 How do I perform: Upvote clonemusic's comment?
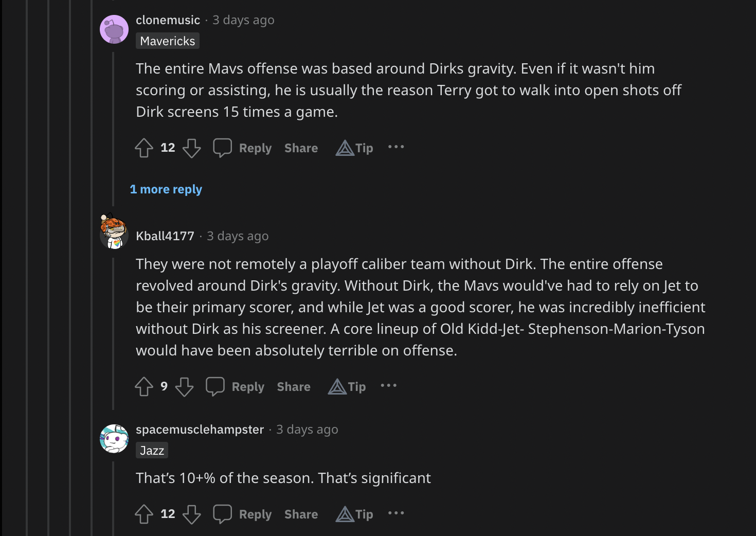[x=144, y=148]
